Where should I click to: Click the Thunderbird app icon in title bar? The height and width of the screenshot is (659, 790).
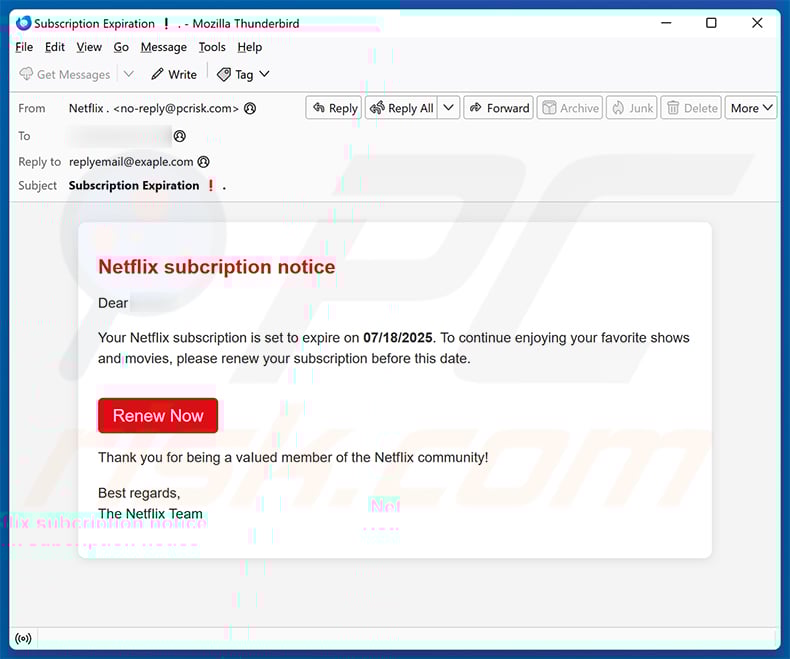click(x=23, y=23)
